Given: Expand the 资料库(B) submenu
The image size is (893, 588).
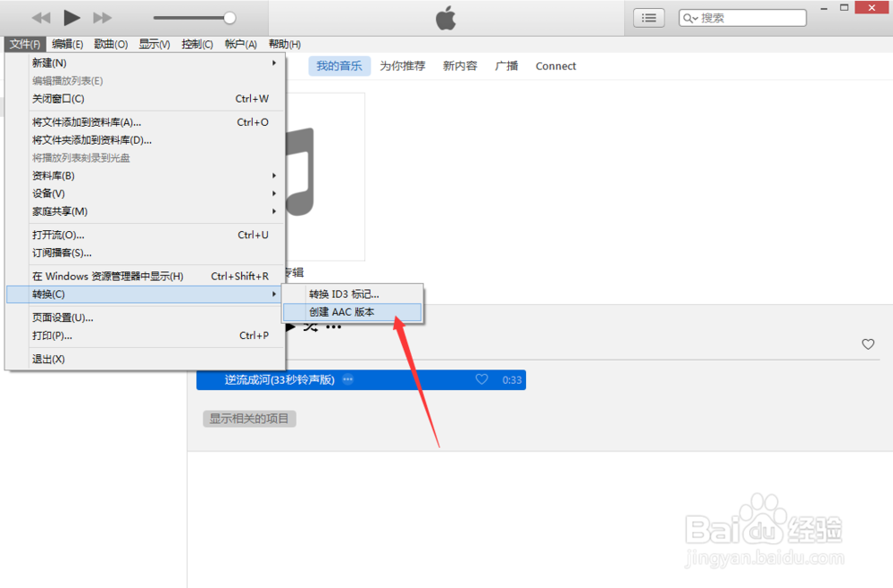Looking at the screenshot, I should click(x=274, y=176).
